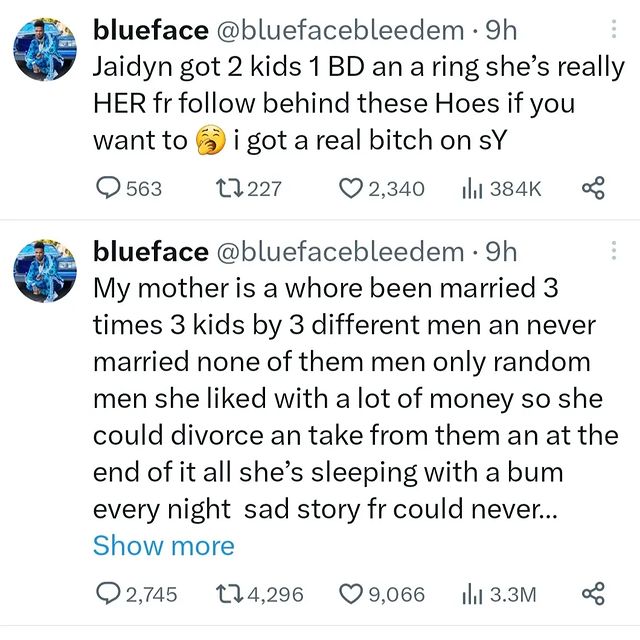Open the second tweet's 9h timestamp

click(500, 252)
